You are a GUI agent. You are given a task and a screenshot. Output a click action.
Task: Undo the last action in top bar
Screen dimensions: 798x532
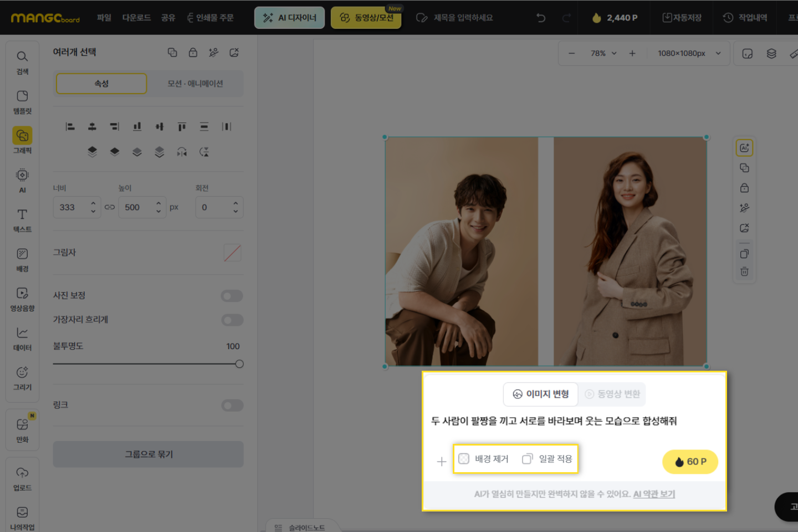click(541, 18)
